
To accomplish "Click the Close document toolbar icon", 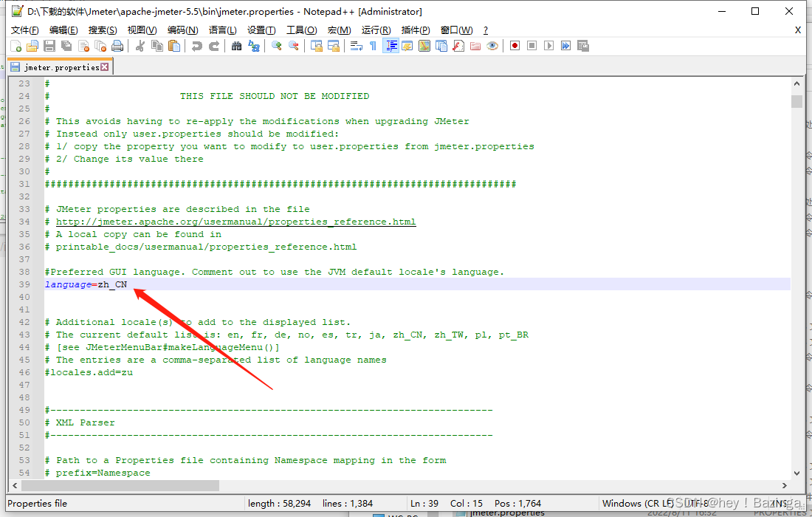I will click(x=84, y=46).
